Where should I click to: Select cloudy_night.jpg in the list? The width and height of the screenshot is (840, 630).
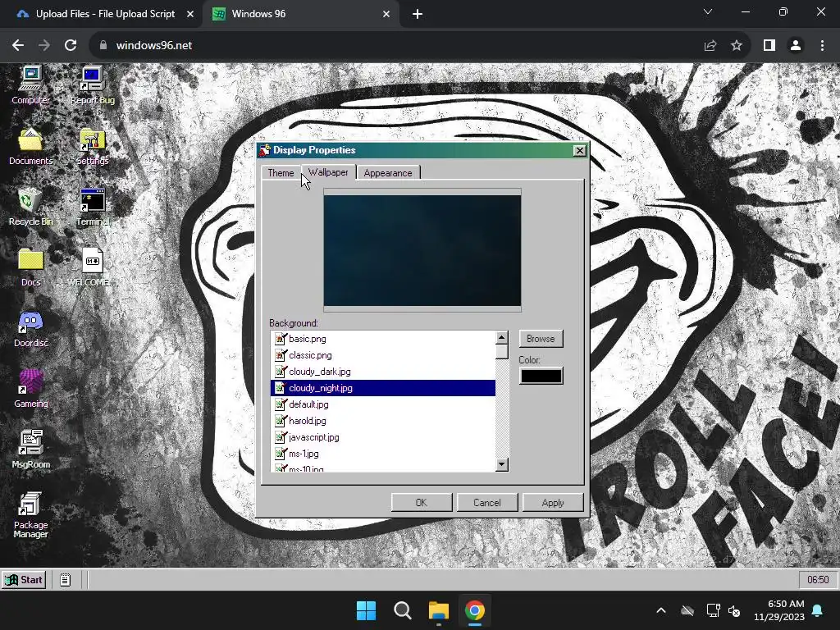(x=384, y=388)
